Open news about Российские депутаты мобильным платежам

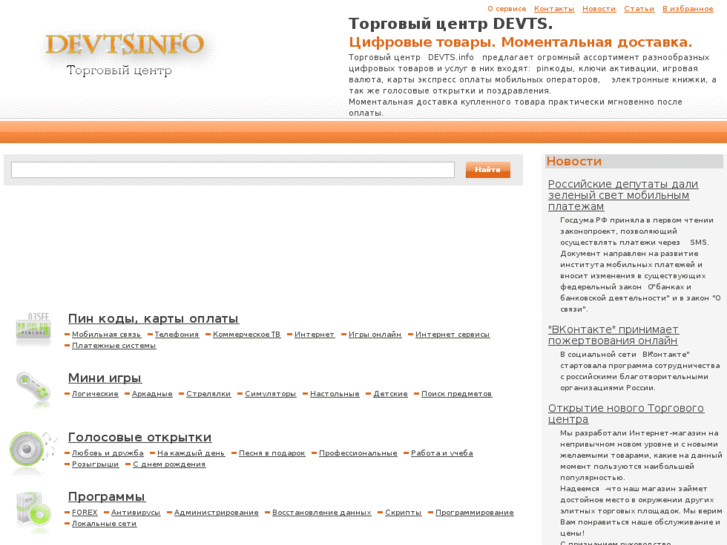pos(623,195)
